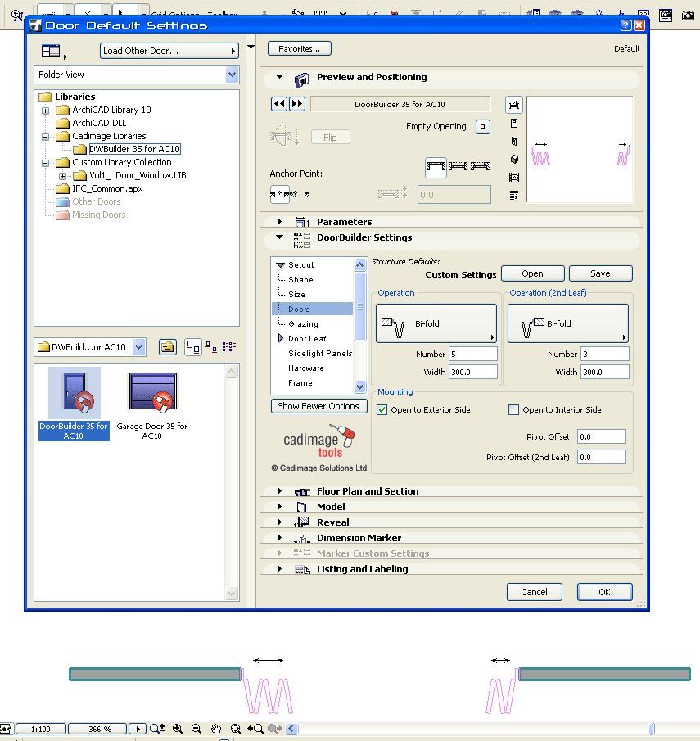Choose first reveal anchor option icon
Screen dimensions: 700x741
pos(436,167)
